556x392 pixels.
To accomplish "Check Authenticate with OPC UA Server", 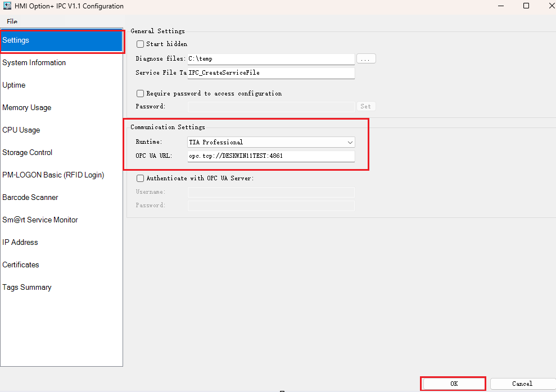I will pyautogui.click(x=141, y=178).
